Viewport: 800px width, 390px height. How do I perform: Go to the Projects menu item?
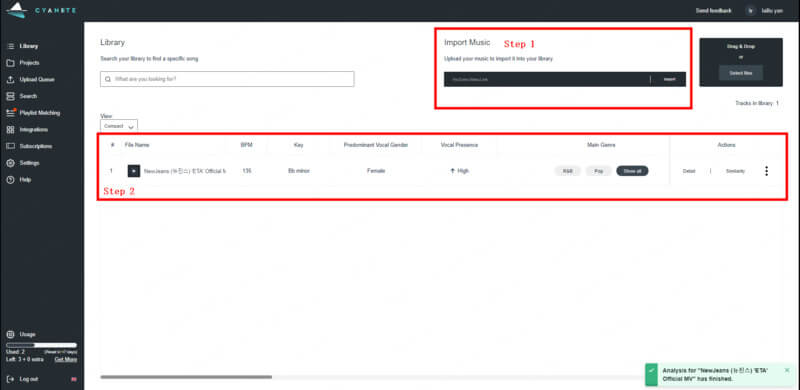click(30, 63)
